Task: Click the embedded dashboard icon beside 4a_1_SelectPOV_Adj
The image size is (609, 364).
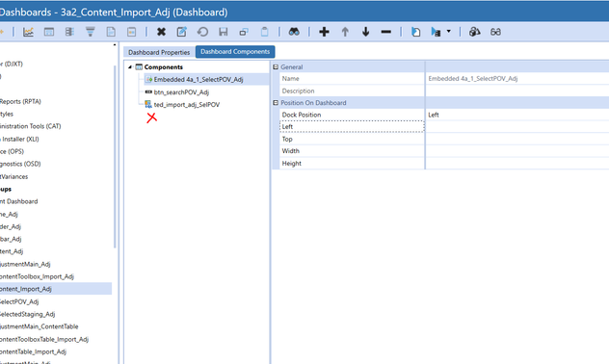Action: 148,80
